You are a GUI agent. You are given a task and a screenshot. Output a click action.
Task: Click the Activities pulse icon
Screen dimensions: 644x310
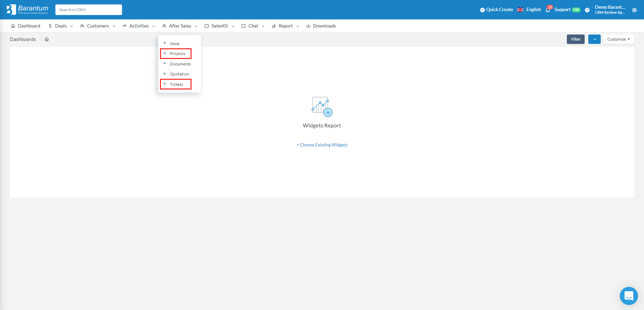coord(124,26)
